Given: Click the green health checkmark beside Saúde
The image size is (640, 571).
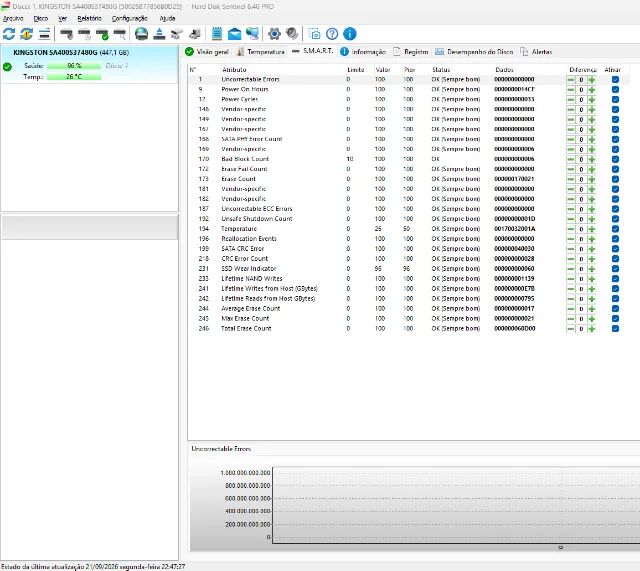Looking at the screenshot, I should (x=7, y=67).
